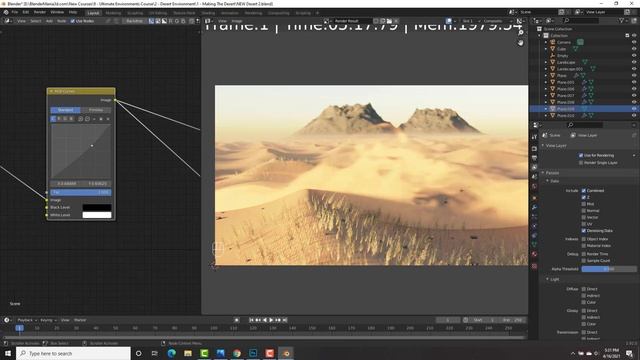The height and width of the screenshot is (360, 640).
Task: Toggle the Render Single Layer checkbox
Action: [x=580, y=162]
